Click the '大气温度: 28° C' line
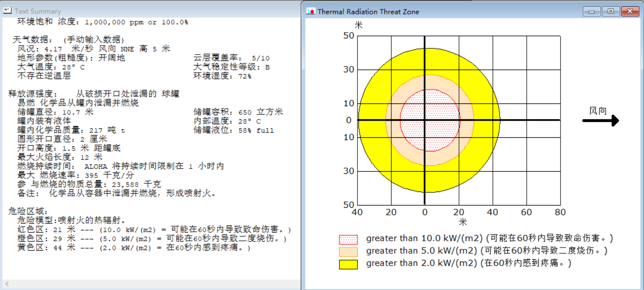 click(x=51, y=67)
